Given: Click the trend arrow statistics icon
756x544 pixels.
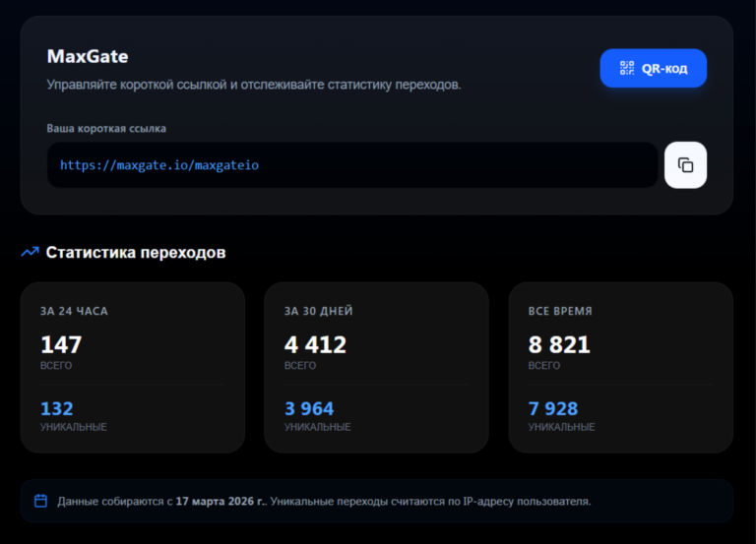Looking at the screenshot, I should [x=30, y=253].
